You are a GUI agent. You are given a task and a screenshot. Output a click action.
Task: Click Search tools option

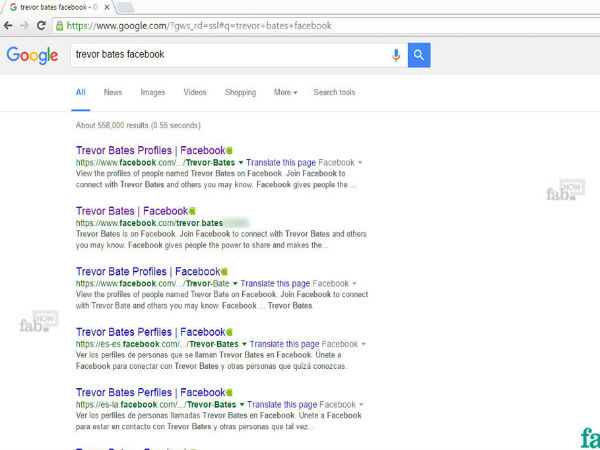(x=334, y=93)
